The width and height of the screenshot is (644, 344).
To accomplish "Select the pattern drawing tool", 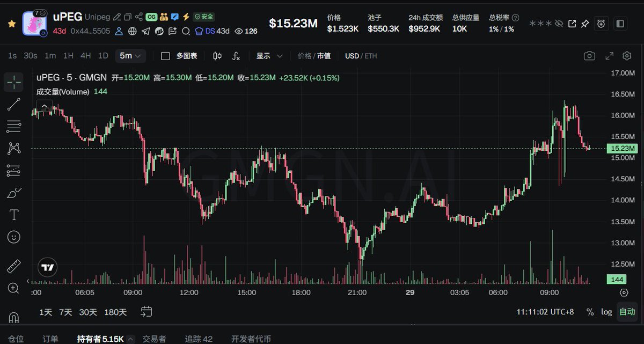I will coord(14,149).
